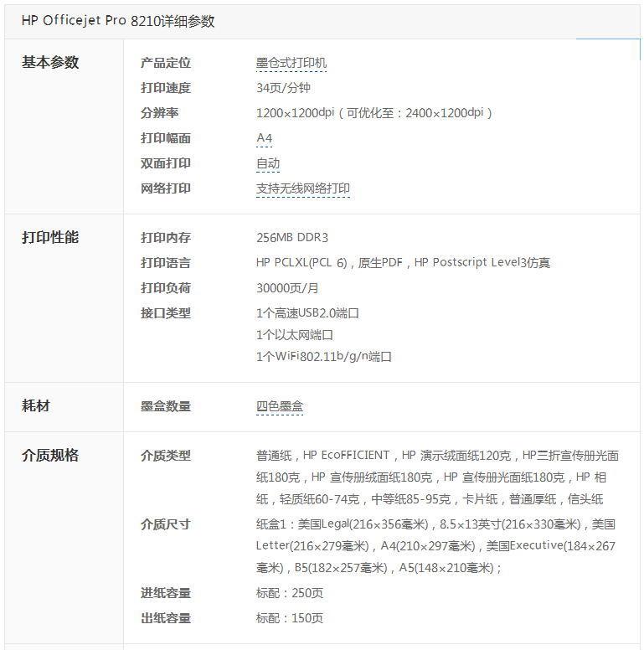Select the 打印速度 label
The width and height of the screenshot is (644, 650).
click(165, 88)
